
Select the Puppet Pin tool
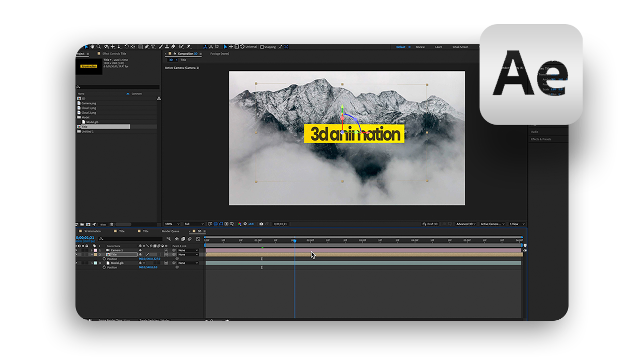click(x=188, y=47)
